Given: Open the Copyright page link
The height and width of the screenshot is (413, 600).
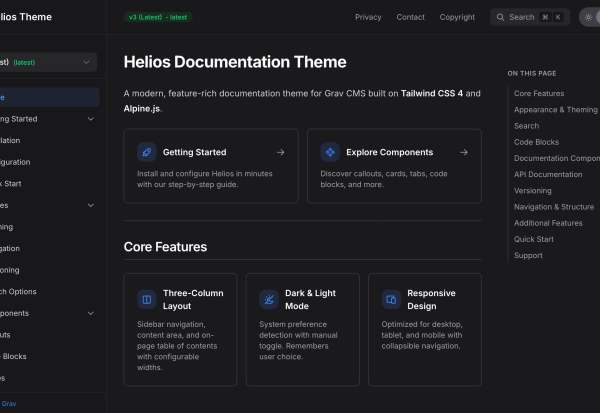Looking at the screenshot, I should [457, 17].
